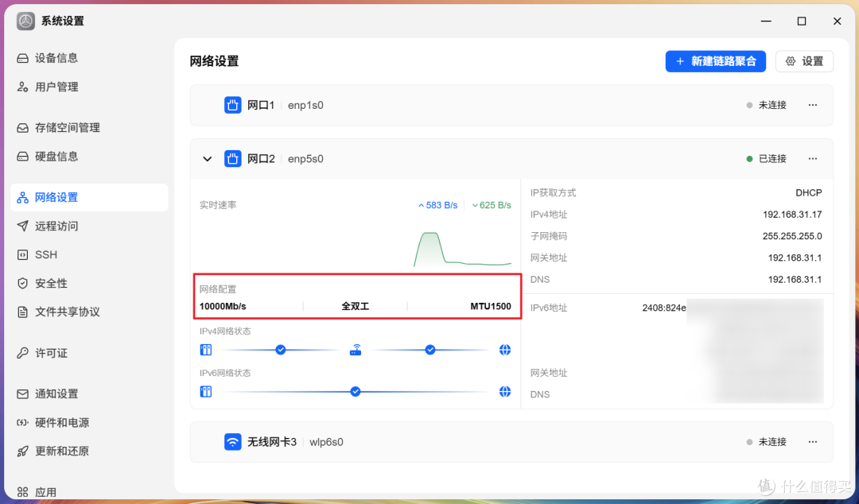Click the enp1s0 interface name

click(305, 105)
